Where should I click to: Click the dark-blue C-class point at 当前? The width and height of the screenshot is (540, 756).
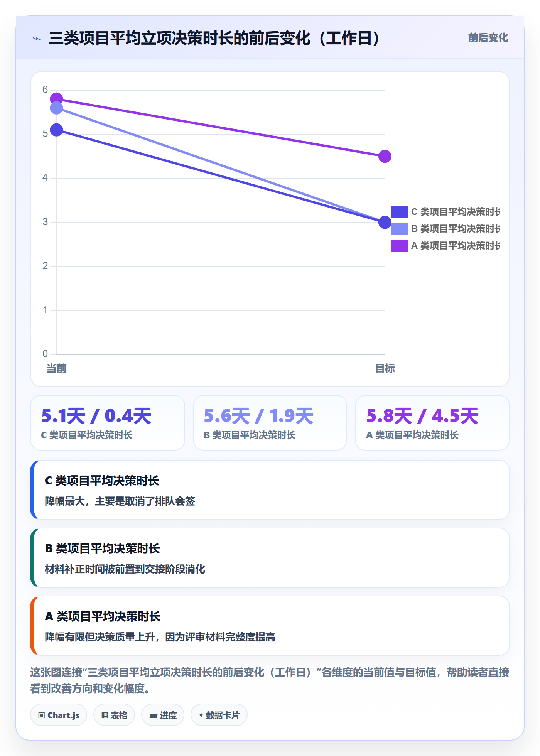tap(57, 130)
